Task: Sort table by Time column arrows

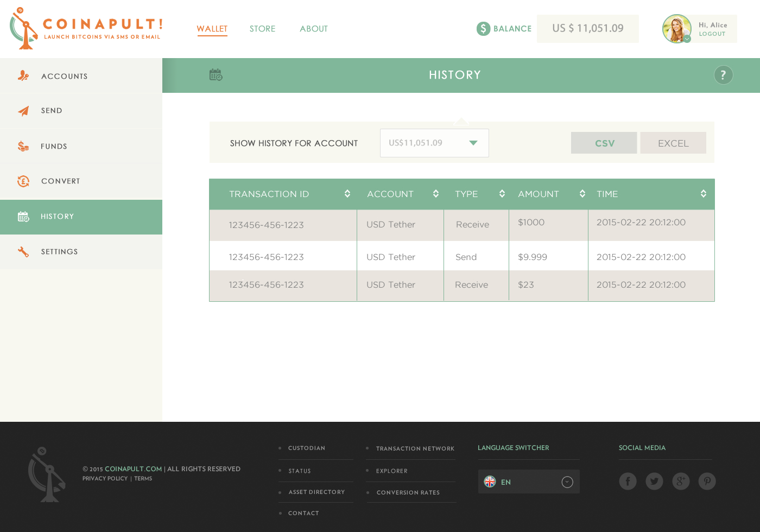Action: point(704,194)
